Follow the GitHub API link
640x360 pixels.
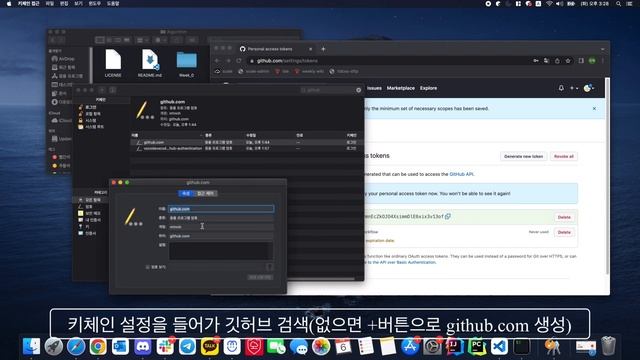(x=461, y=174)
